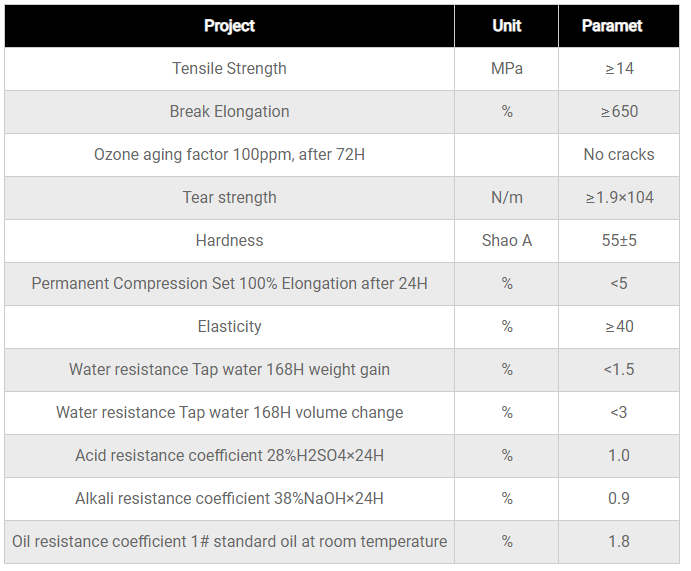Select the Tensile Strength cell
The height and width of the screenshot is (571, 691).
point(229,69)
